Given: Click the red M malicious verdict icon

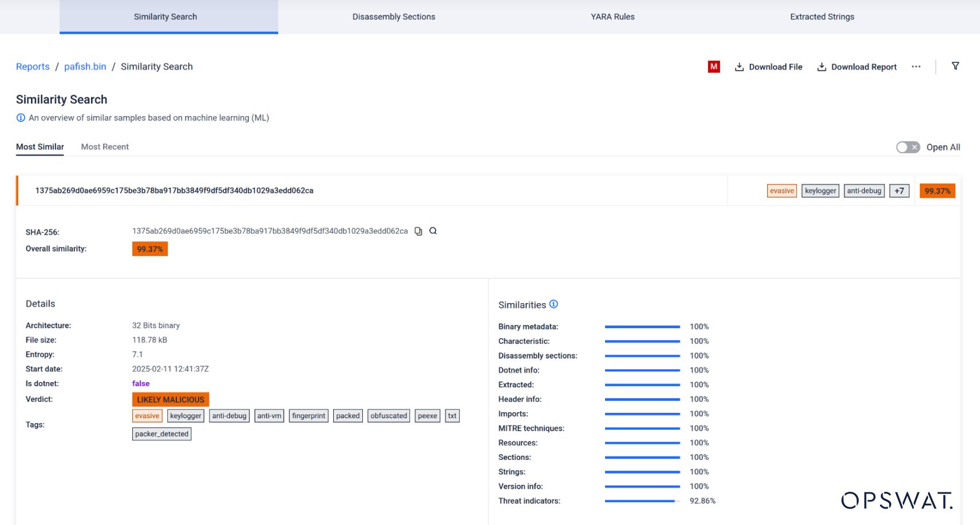Looking at the screenshot, I should click(713, 67).
